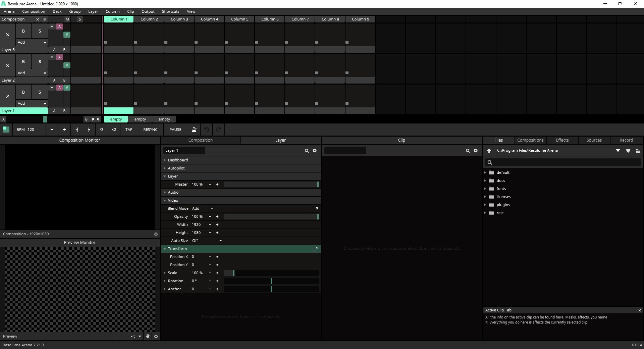Open the Composition Monitor settings gear
644x349 pixels.
coord(156,234)
